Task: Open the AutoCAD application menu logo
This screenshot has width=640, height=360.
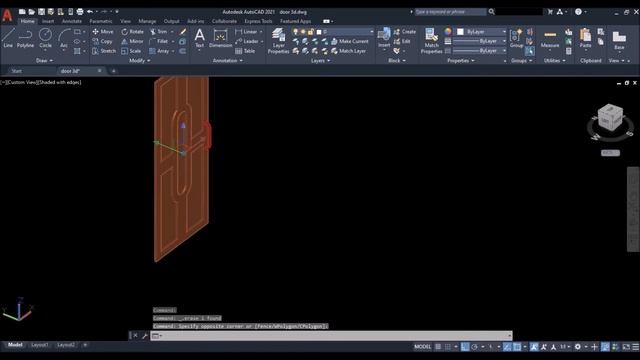Action: click(7, 15)
